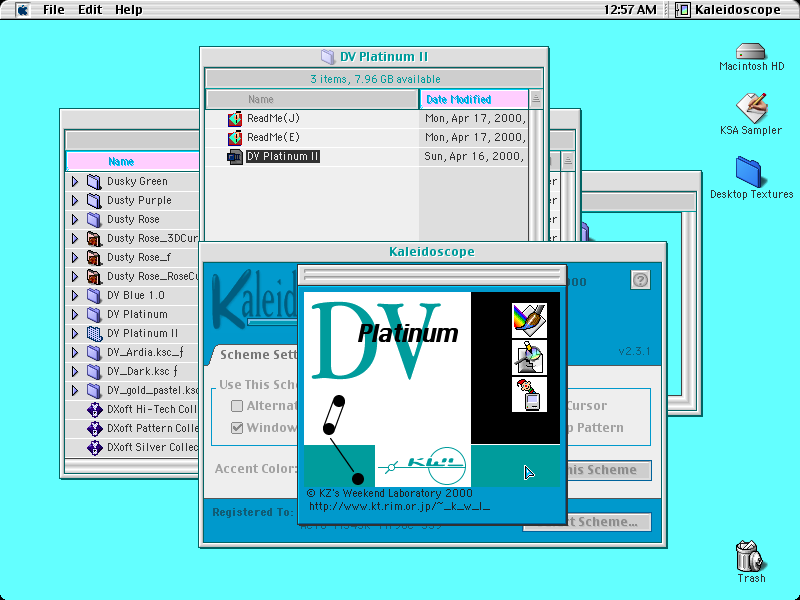Click the DV Platinum II open folder icon in list
The width and height of the screenshot is (800, 600).
click(94, 333)
